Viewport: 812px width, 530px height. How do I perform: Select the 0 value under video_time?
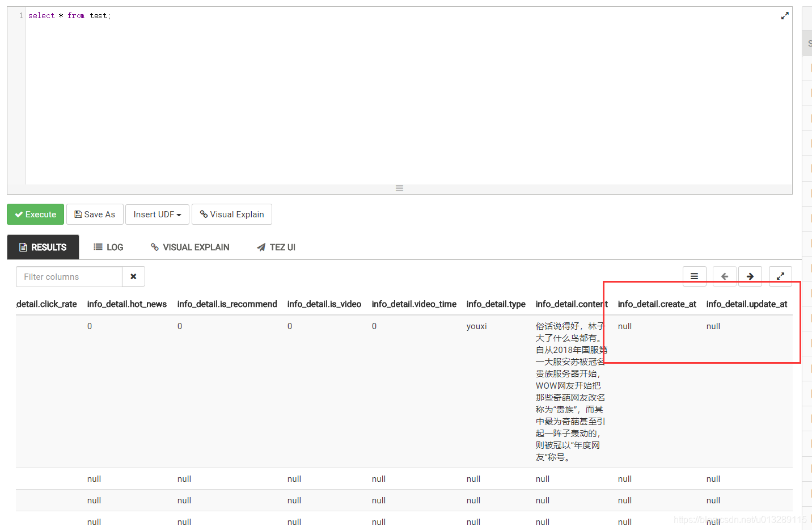tap(374, 326)
